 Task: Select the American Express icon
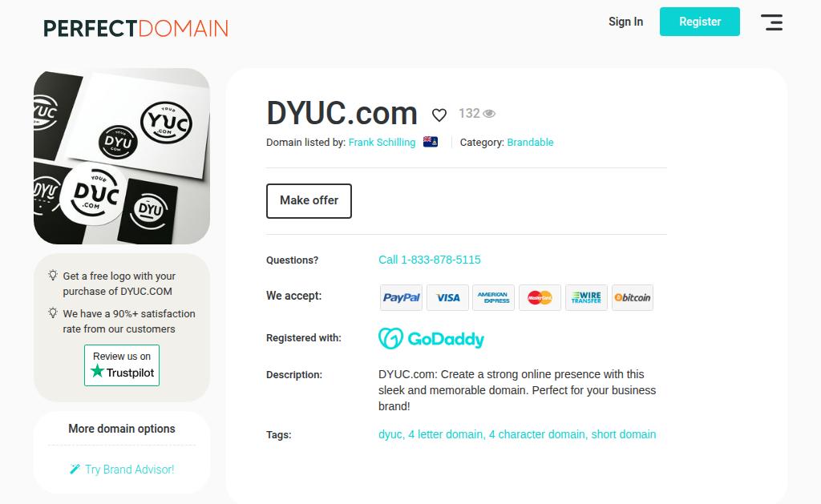click(x=493, y=298)
